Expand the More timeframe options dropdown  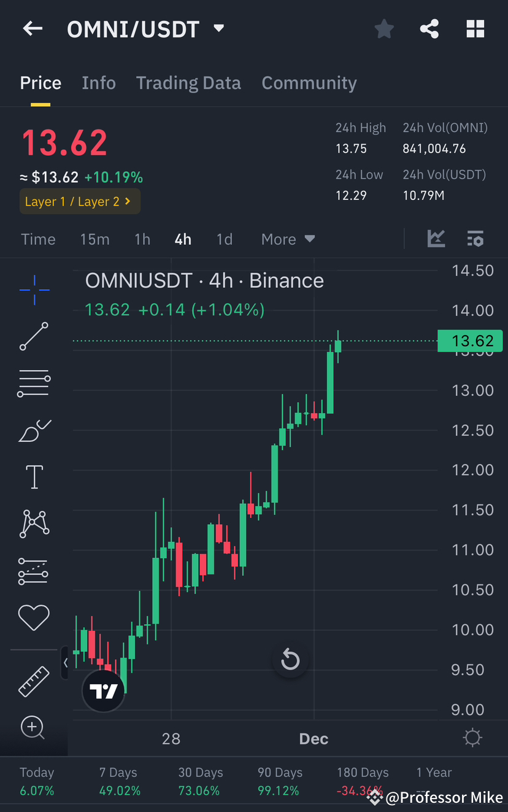pos(287,239)
